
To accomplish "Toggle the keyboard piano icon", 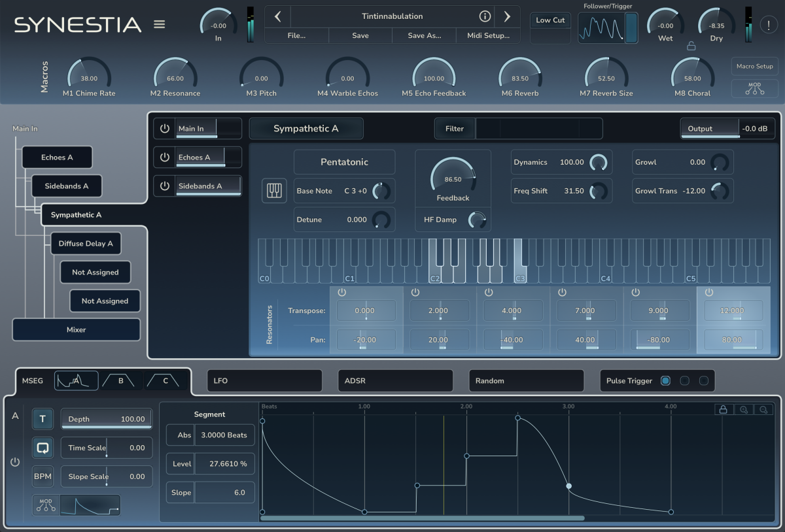I will pos(275,191).
